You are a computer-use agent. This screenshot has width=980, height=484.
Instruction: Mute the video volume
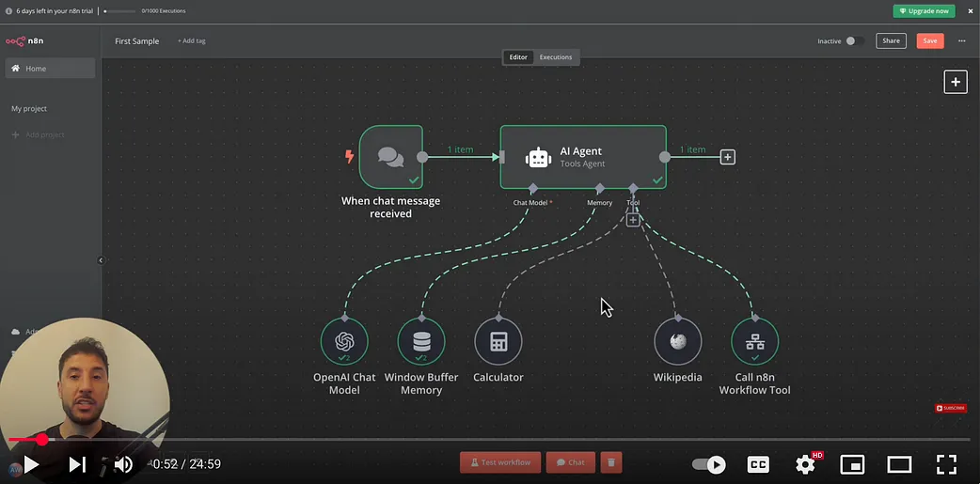[x=123, y=464]
